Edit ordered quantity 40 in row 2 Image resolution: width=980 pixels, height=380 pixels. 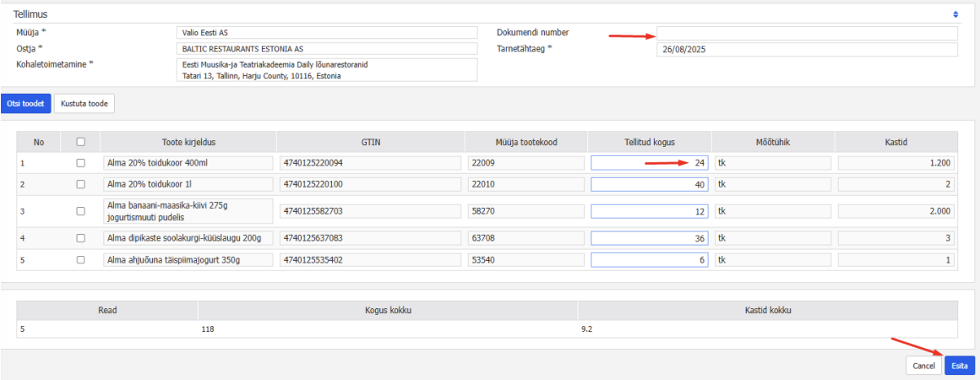(x=649, y=184)
